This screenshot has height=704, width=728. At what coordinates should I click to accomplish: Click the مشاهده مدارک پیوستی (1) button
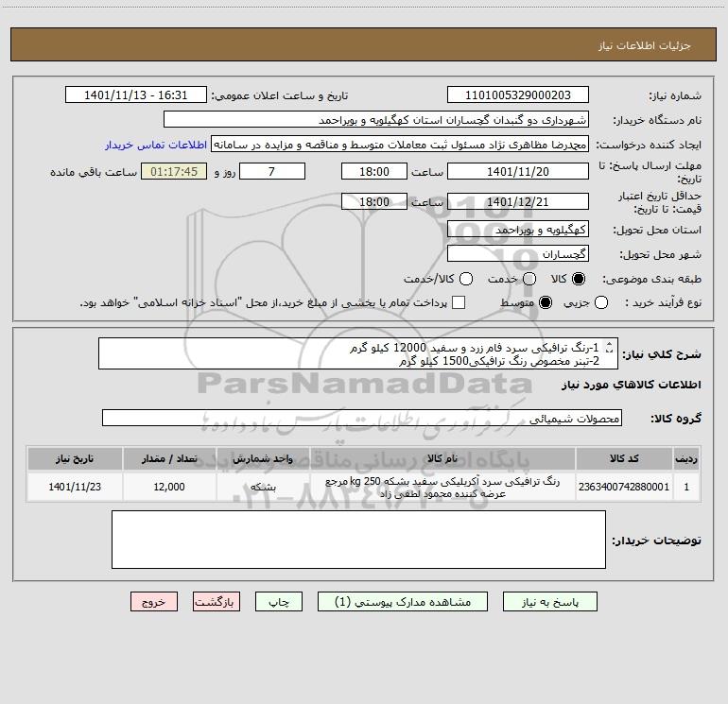click(403, 602)
